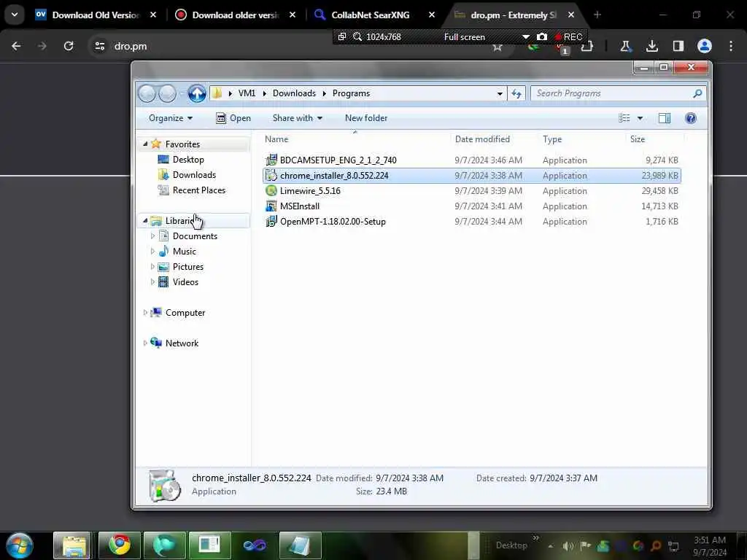Click the blue Up arrow button in Explorer

(197, 93)
